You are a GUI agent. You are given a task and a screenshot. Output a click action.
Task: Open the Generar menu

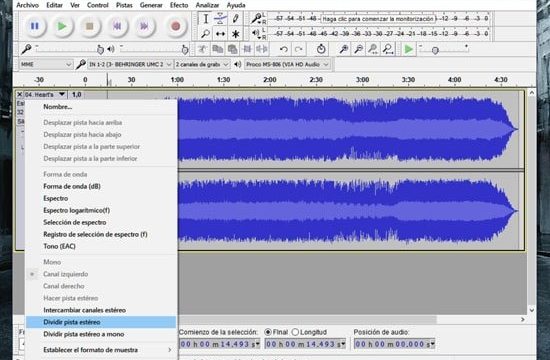coord(151,5)
